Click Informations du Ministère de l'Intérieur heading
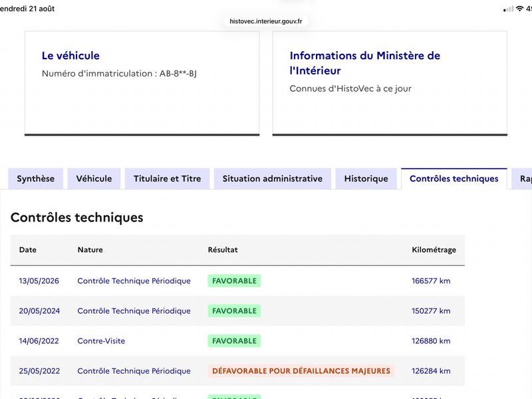 (x=364, y=63)
